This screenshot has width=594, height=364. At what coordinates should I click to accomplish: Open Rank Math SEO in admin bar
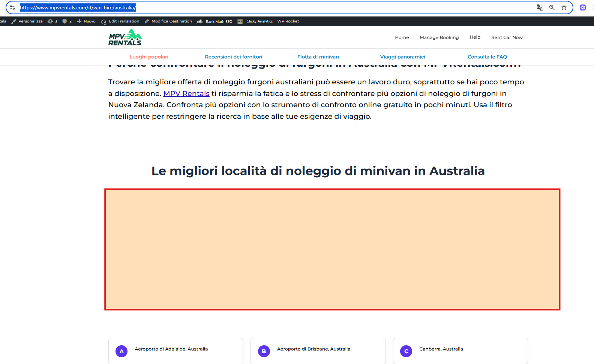tap(215, 21)
